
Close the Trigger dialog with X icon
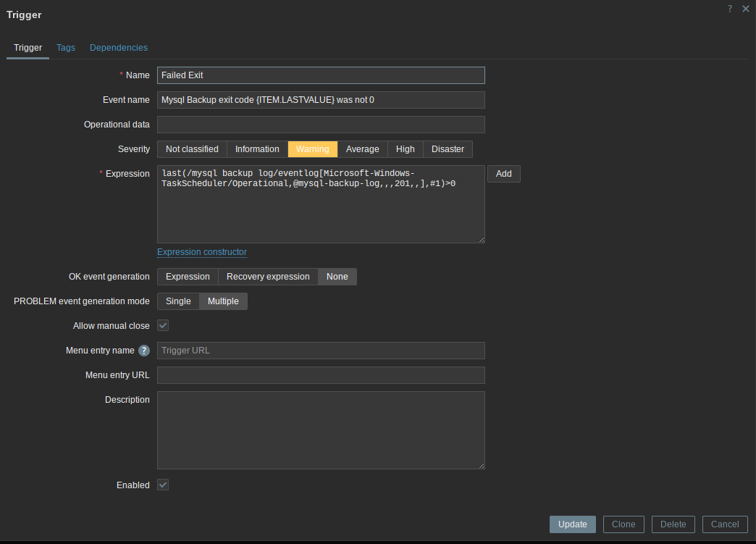pyautogui.click(x=746, y=9)
